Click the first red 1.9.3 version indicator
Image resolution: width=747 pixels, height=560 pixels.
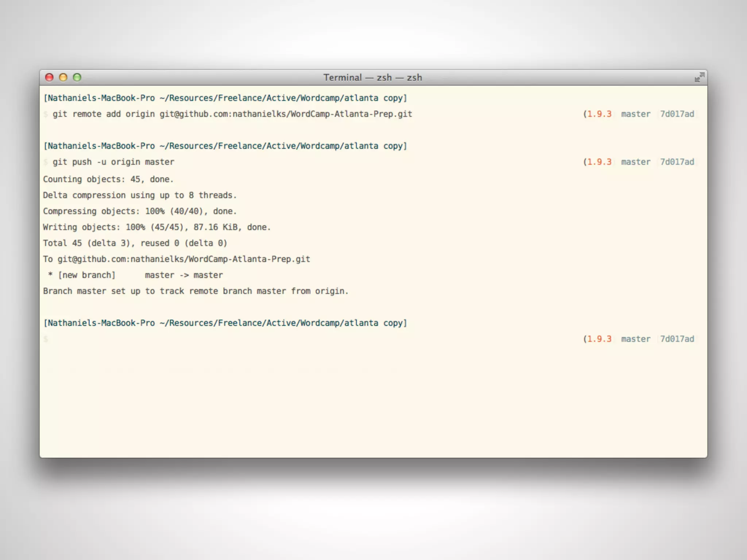coord(599,114)
